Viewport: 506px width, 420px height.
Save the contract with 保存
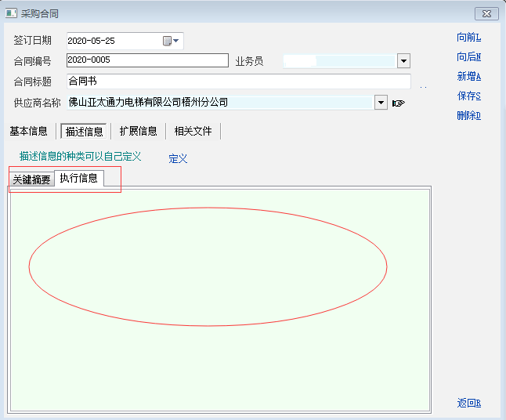click(x=468, y=96)
